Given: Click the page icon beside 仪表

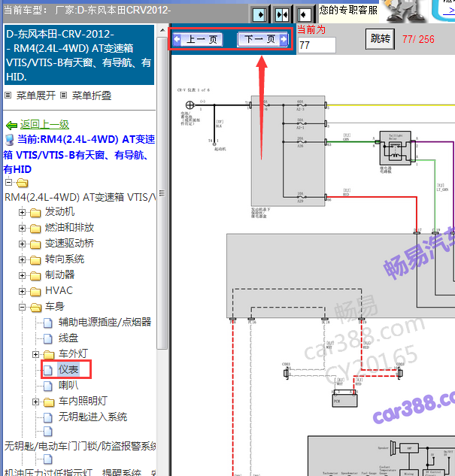Looking at the screenshot, I should click(48, 371).
